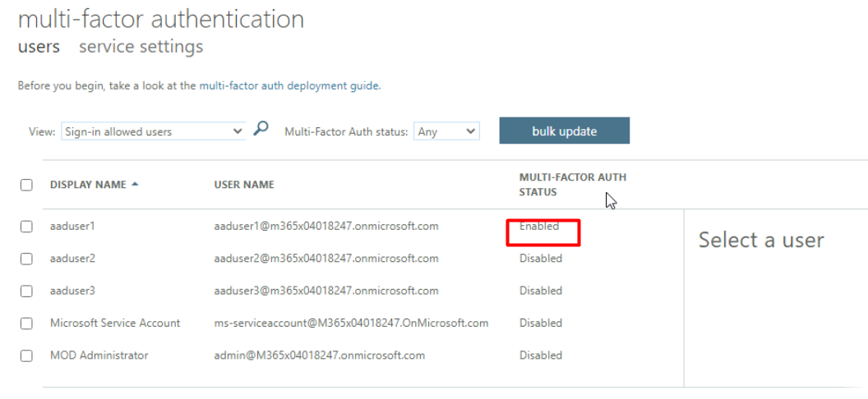Click the bulk update button
The height and width of the screenshot is (399, 868).
[564, 131]
